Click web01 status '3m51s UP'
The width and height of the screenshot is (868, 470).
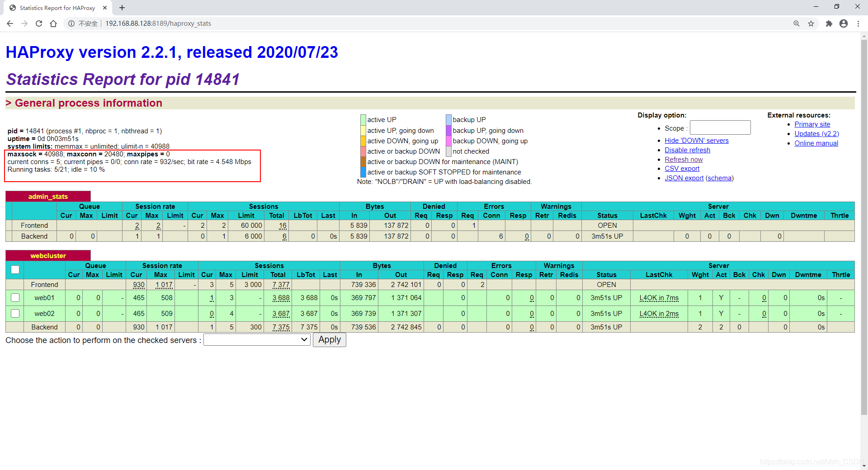[x=606, y=298]
